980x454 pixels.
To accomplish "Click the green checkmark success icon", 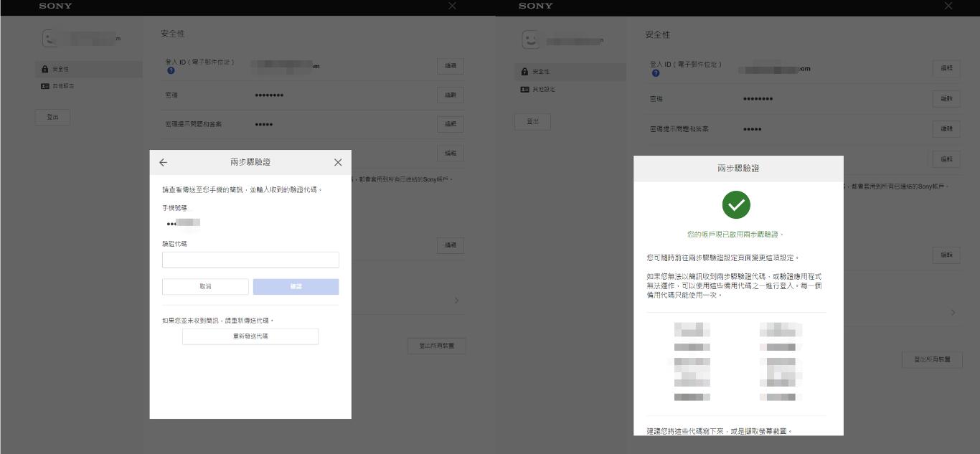I will [x=737, y=206].
